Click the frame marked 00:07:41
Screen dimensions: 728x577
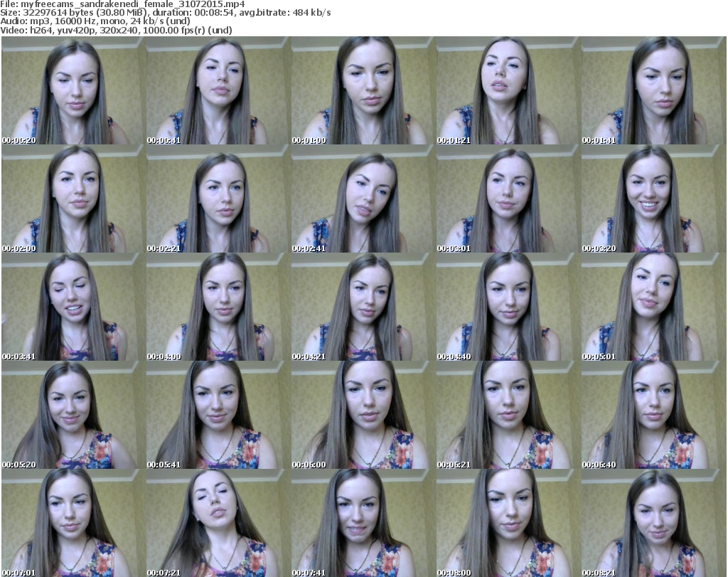(x=363, y=523)
